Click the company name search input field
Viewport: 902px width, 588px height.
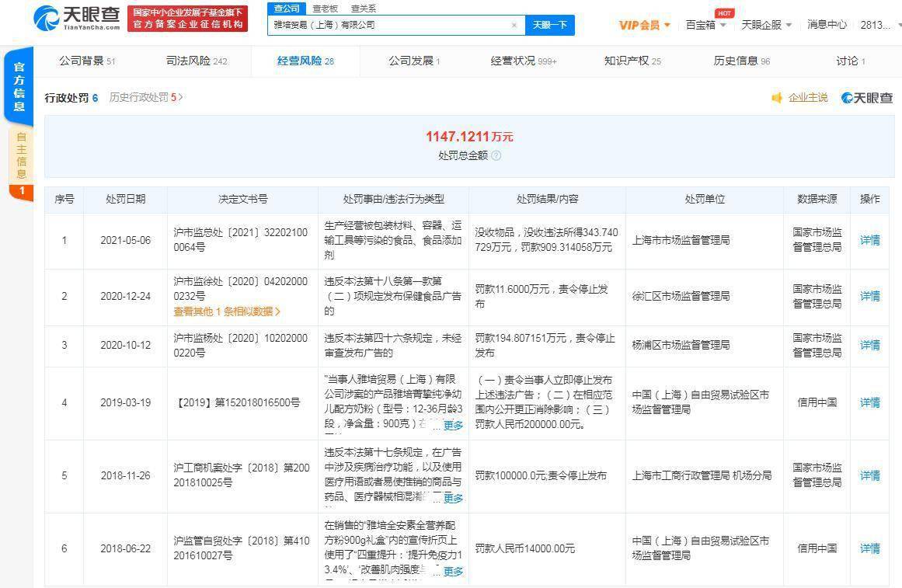[x=389, y=25]
